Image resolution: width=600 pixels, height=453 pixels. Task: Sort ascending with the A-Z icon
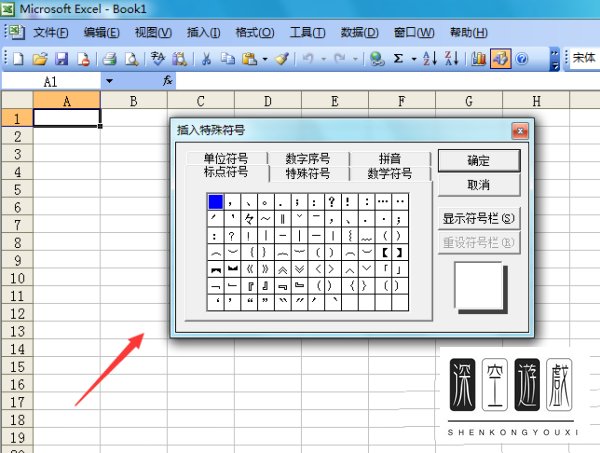click(x=430, y=59)
